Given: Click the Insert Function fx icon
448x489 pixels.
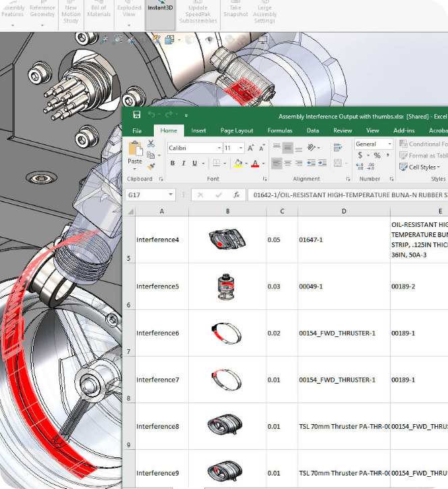Looking at the screenshot, I should point(236,195).
